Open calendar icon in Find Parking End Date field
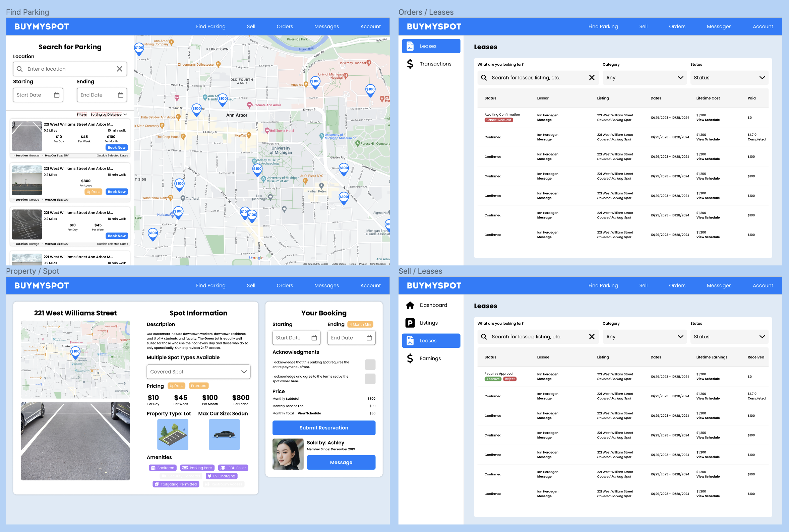 120,95
